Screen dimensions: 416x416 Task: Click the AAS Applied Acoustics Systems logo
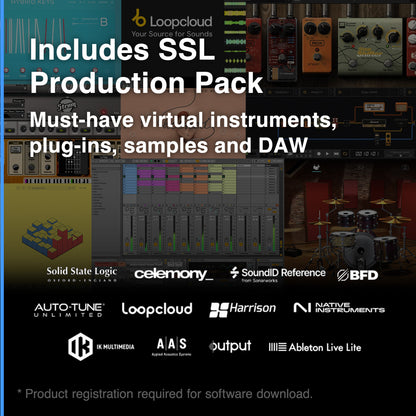tap(172, 347)
